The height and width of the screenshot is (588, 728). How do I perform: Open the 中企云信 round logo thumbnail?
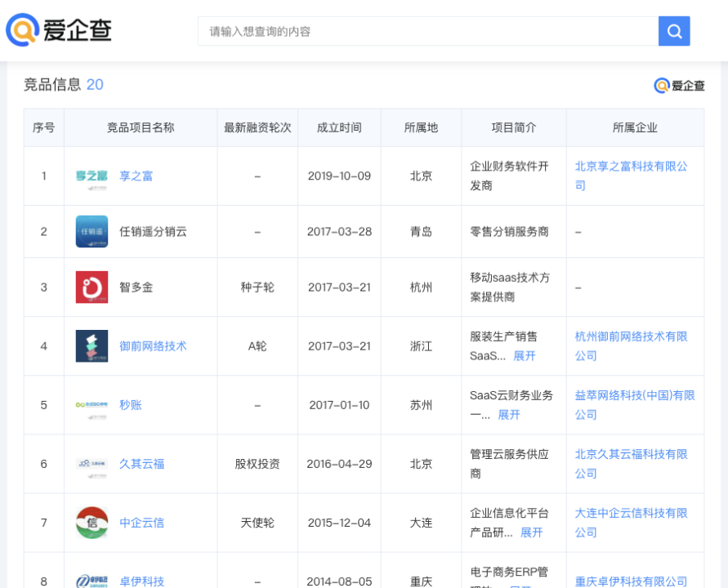click(92, 523)
